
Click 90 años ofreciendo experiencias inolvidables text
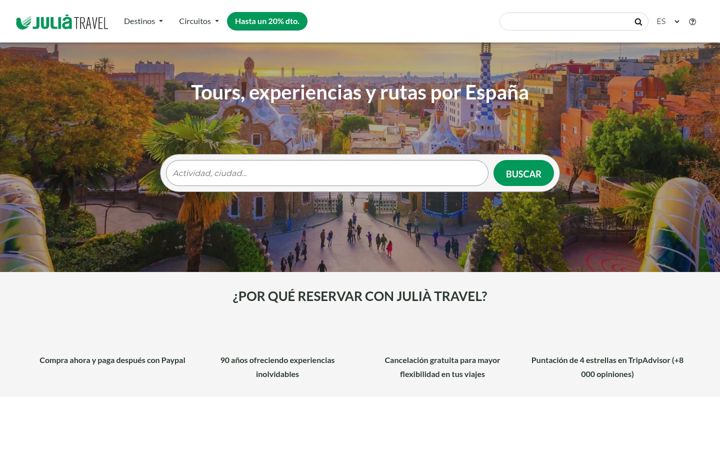pos(277,367)
